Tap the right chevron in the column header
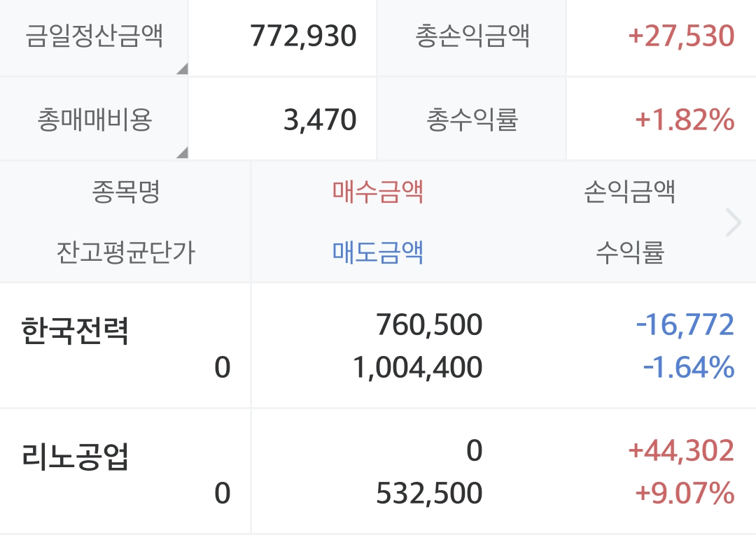This screenshot has width=756, height=542. point(734,222)
